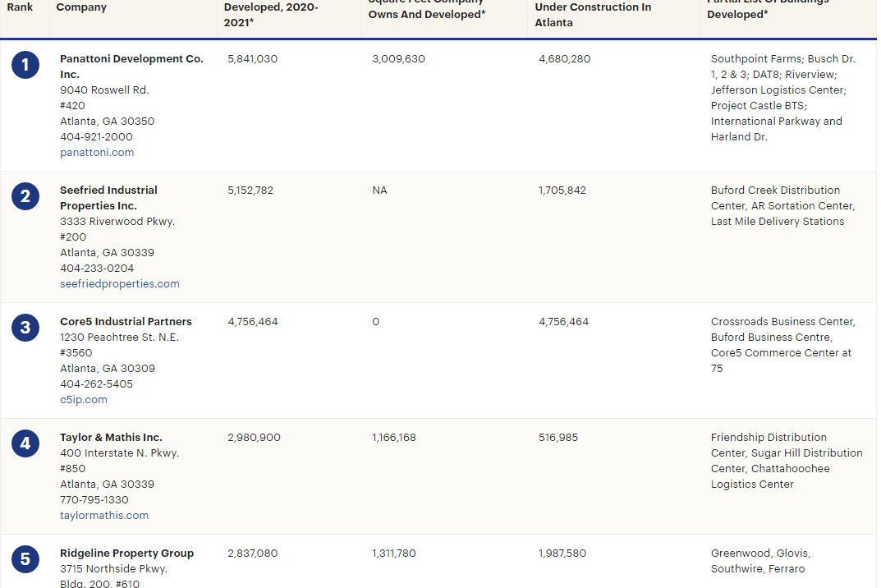The image size is (881, 588).
Task: Sort by the Rank column header
Action: [20, 7]
